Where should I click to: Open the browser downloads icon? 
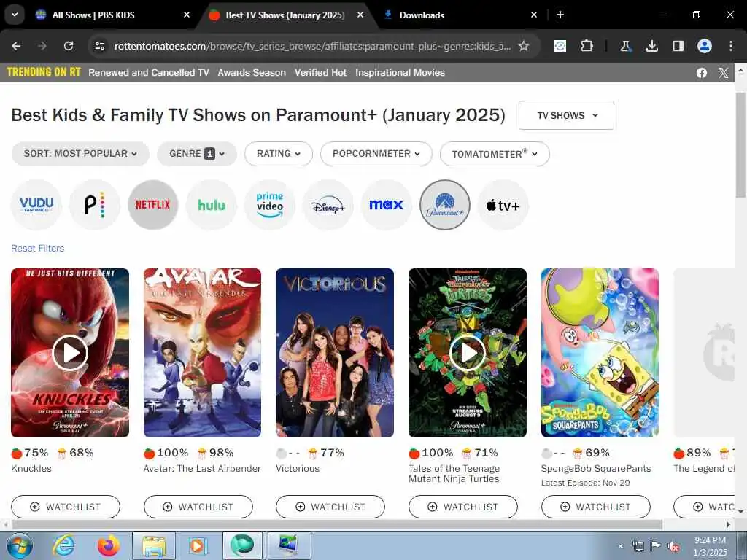point(651,46)
